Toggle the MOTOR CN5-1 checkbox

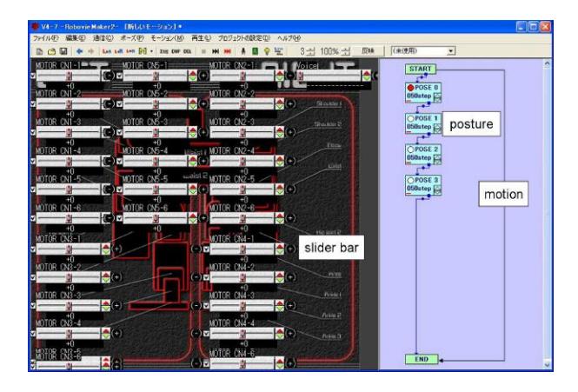pyautogui.click(x=119, y=76)
